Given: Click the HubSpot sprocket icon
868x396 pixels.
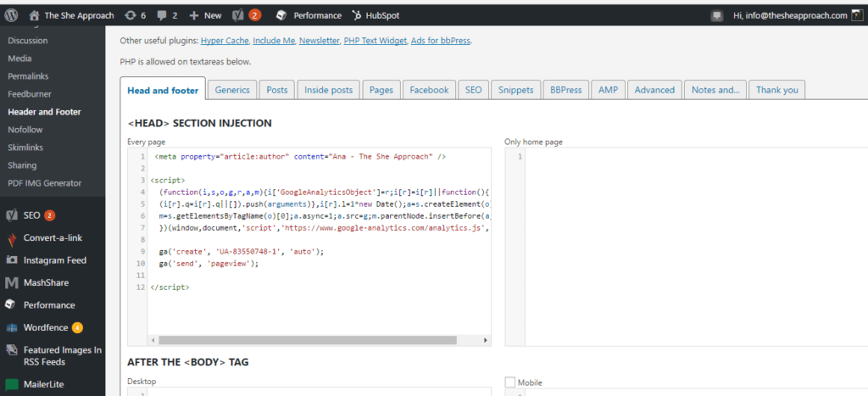Looking at the screenshot, I should [357, 15].
